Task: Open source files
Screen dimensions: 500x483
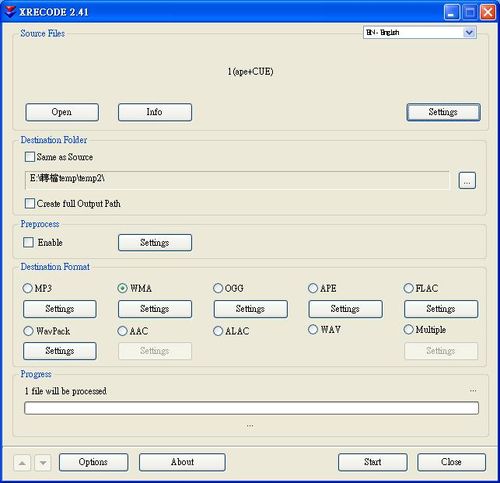Action: 62,112
